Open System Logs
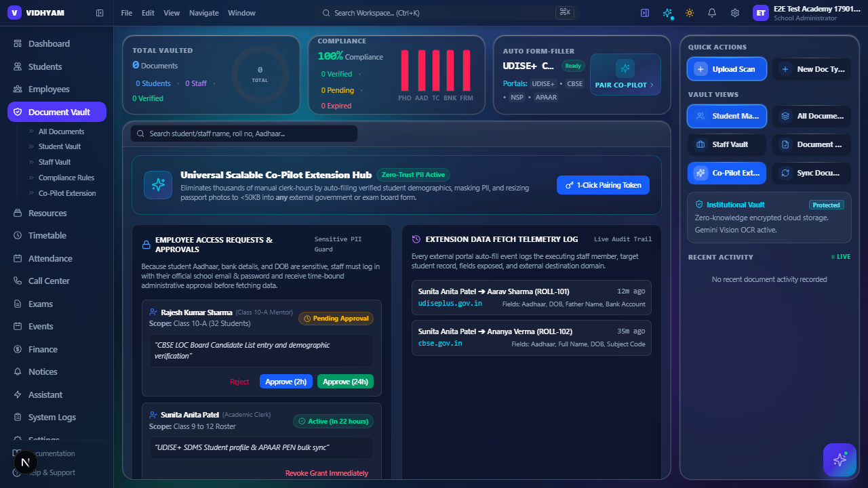 coord(57,417)
